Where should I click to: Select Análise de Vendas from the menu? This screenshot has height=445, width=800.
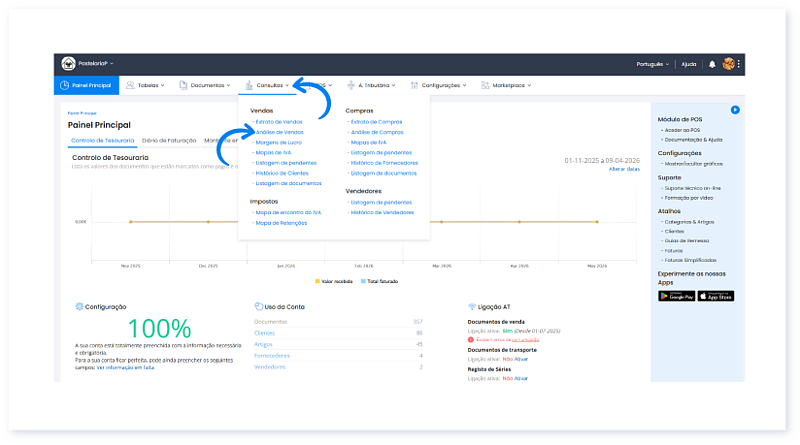click(x=281, y=132)
